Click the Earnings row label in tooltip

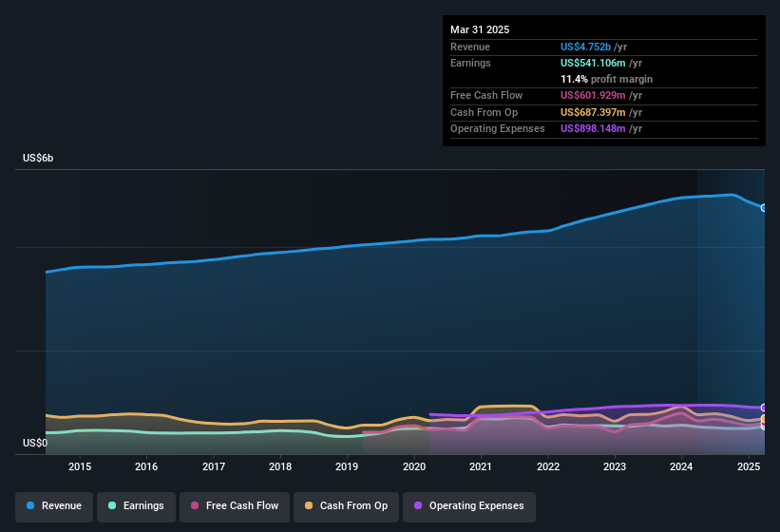tap(470, 63)
